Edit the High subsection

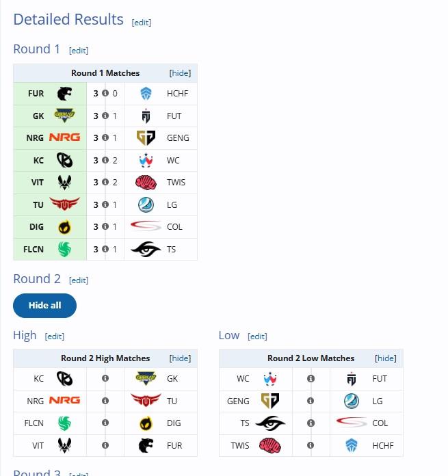click(x=55, y=336)
